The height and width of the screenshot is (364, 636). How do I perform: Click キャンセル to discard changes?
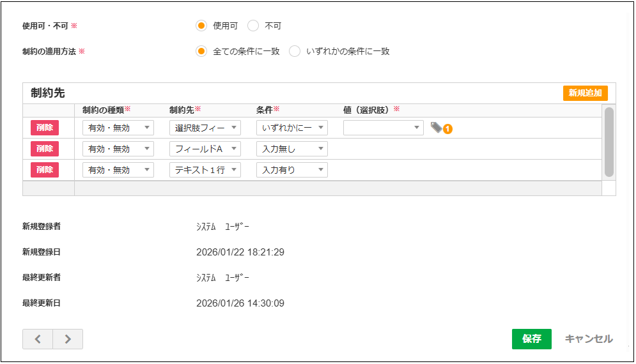[x=588, y=339]
